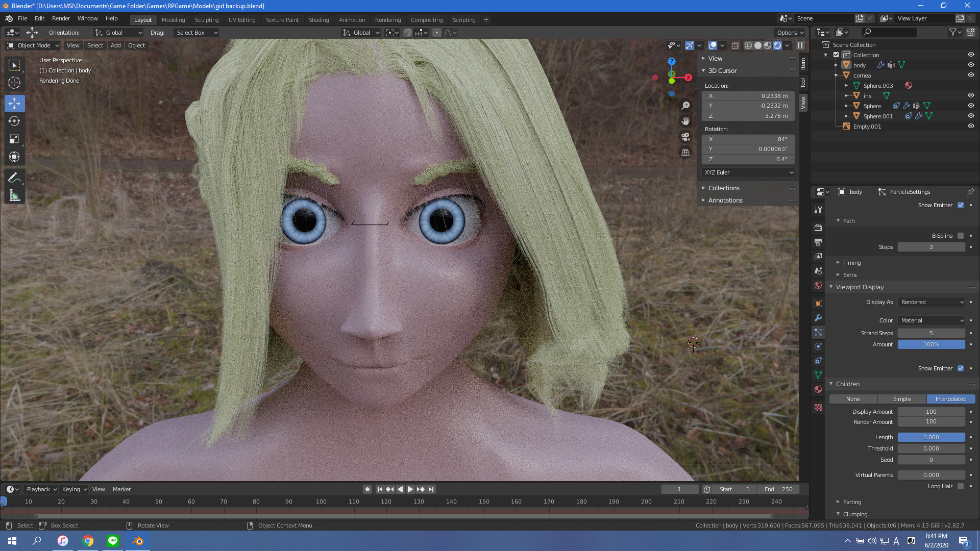Switch to Shading workspace tab

318,20
